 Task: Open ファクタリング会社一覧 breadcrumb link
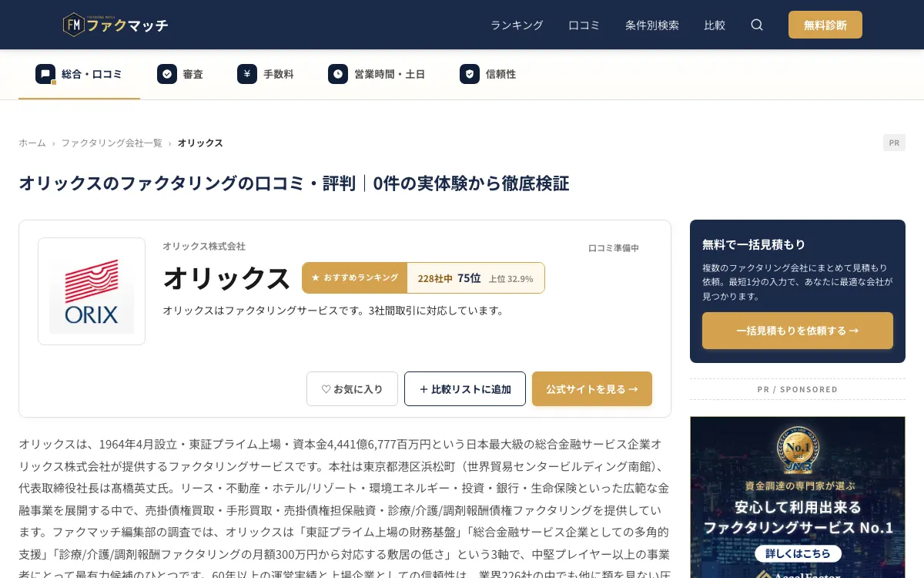[x=112, y=143]
